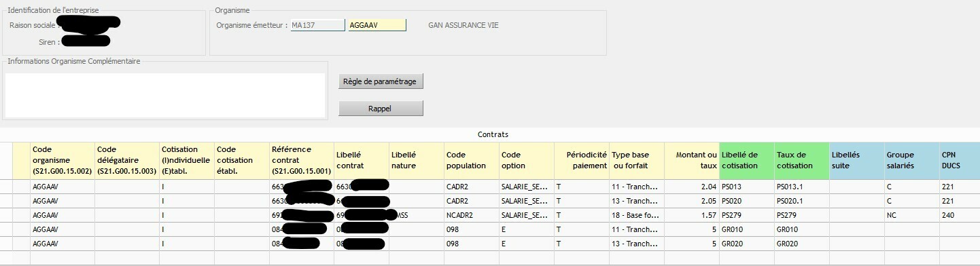This screenshot has height=266, width=980.
Task: Select the Référence contrat column header
Action: [x=301, y=161]
